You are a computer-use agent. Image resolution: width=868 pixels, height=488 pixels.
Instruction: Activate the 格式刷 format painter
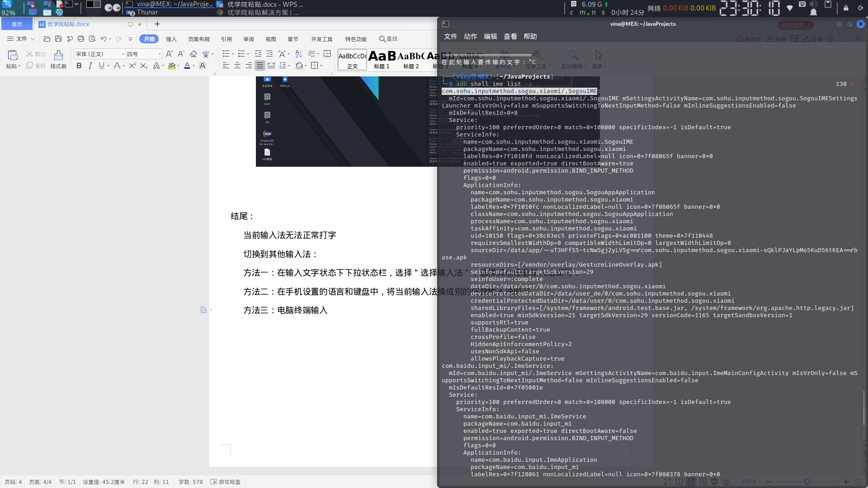pos(58,60)
